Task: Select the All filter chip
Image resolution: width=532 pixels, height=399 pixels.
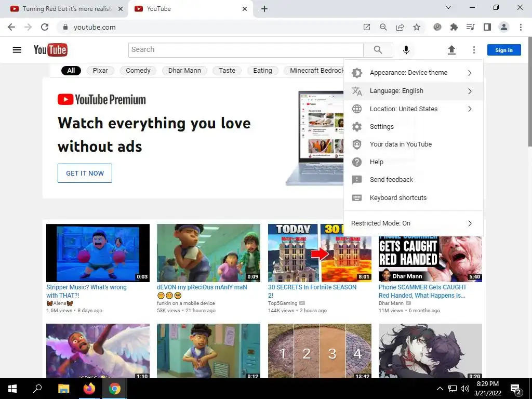Action: (71, 71)
